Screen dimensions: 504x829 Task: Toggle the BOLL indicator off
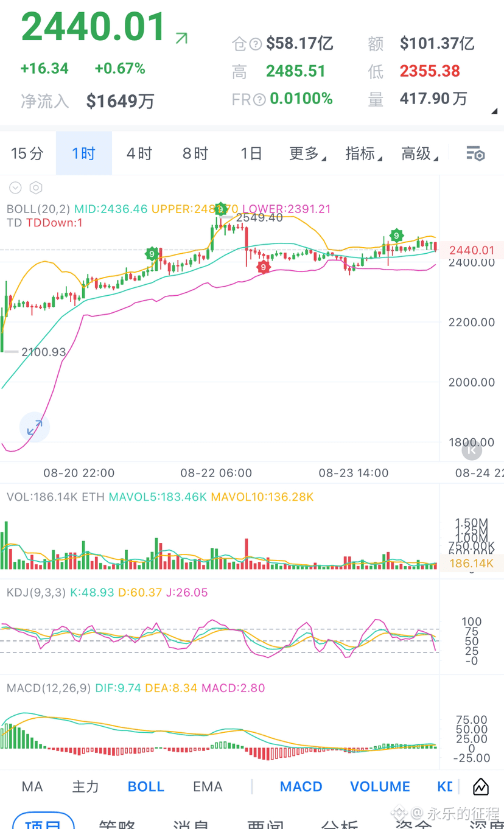[146, 786]
